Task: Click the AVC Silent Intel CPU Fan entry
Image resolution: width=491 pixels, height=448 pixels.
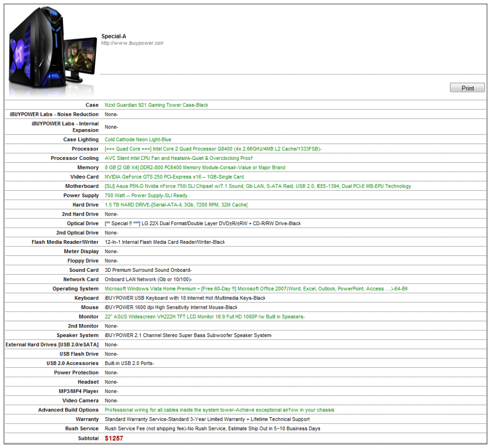Action: pos(179,158)
